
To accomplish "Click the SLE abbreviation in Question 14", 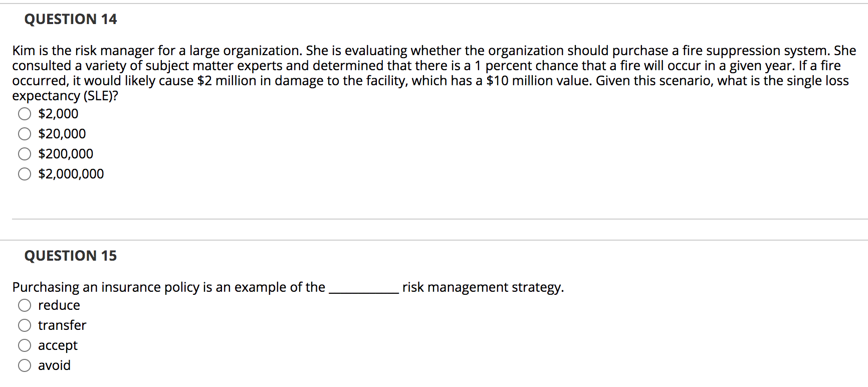I will click(x=100, y=96).
